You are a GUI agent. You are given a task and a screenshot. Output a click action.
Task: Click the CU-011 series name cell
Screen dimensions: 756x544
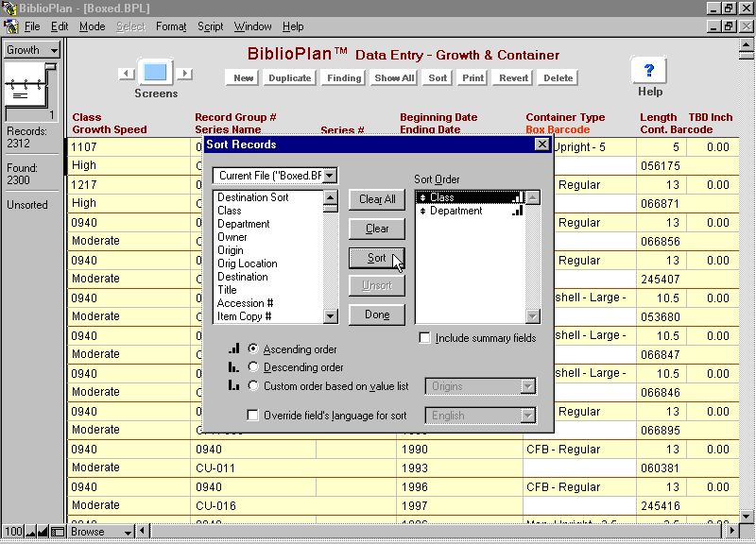[x=294, y=467]
